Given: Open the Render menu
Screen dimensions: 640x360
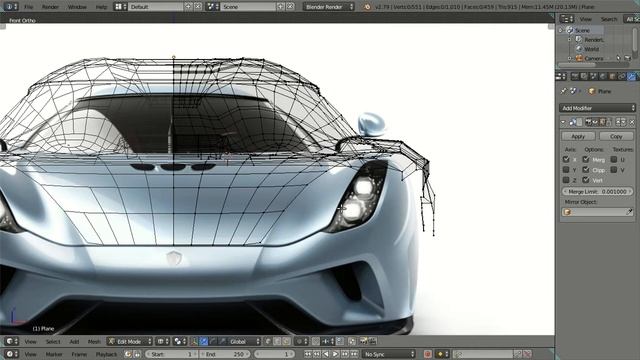Looking at the screenshot, I should coord(50,7).
